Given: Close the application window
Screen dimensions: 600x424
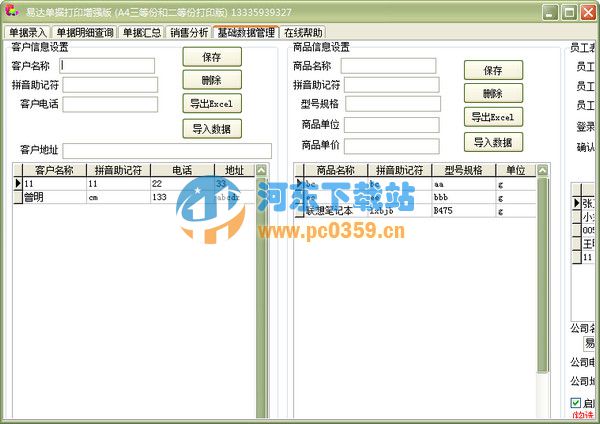Looking at the screenshot, I should coord(588,13).
